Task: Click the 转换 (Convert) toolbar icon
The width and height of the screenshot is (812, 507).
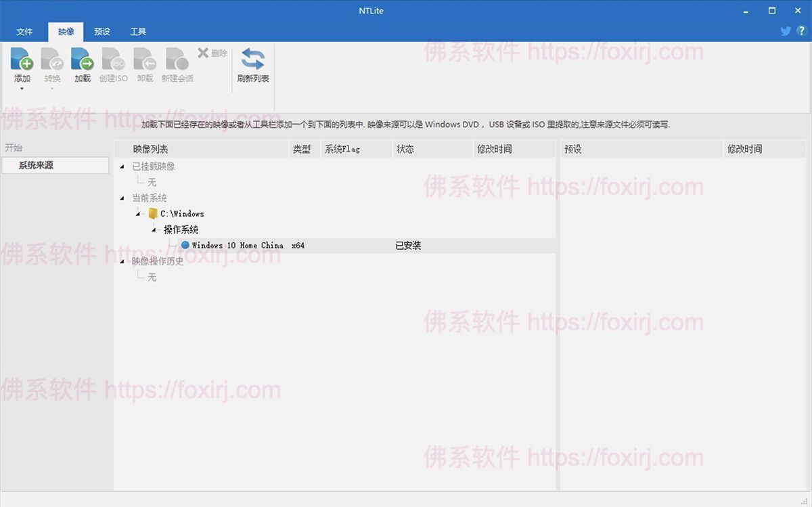Action: (51, 61)
